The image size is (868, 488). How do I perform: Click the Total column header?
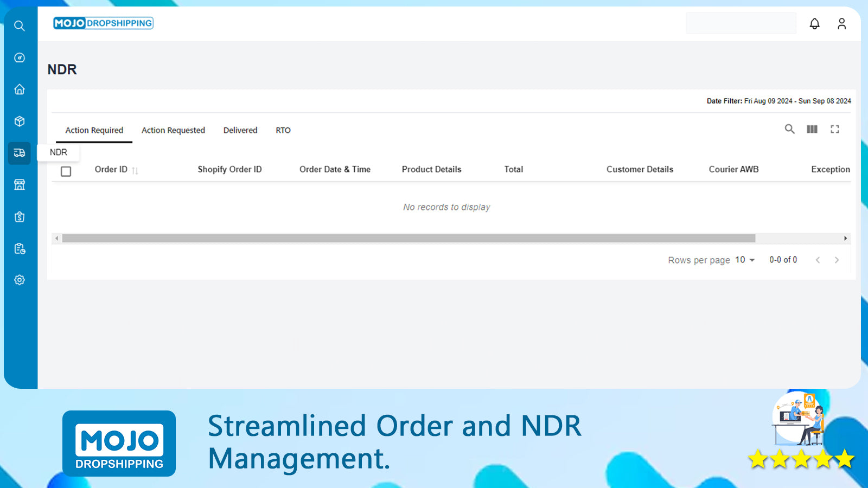click(513, 169)
